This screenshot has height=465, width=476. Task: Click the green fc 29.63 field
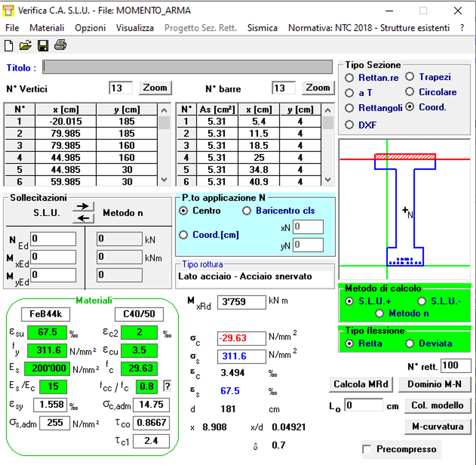pos(139,369)
